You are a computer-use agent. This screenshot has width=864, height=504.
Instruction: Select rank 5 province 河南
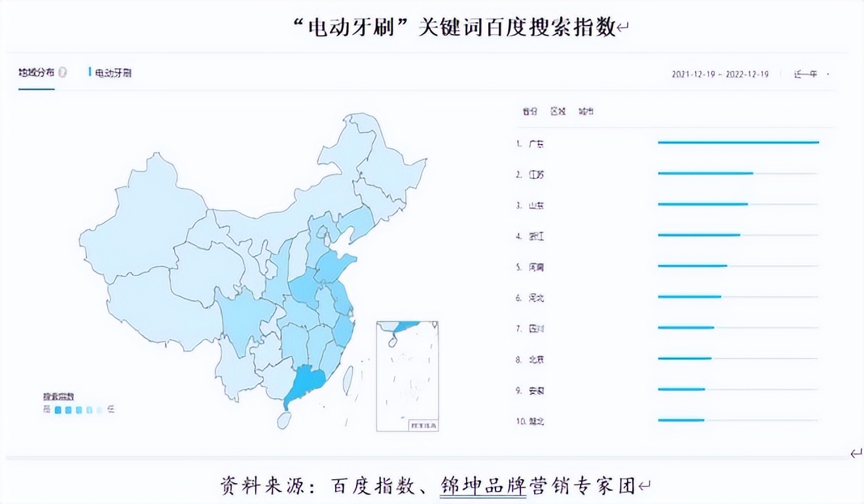(536, 266)
